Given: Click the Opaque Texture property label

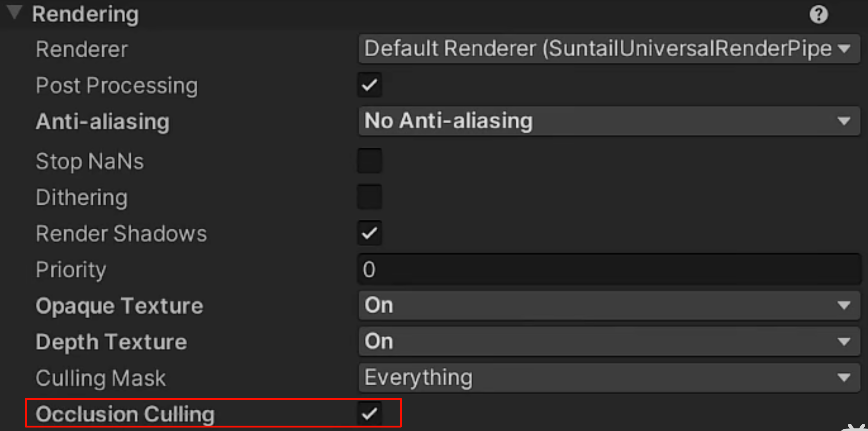Looking at the screenshot, I should click(x=119, y=306).
